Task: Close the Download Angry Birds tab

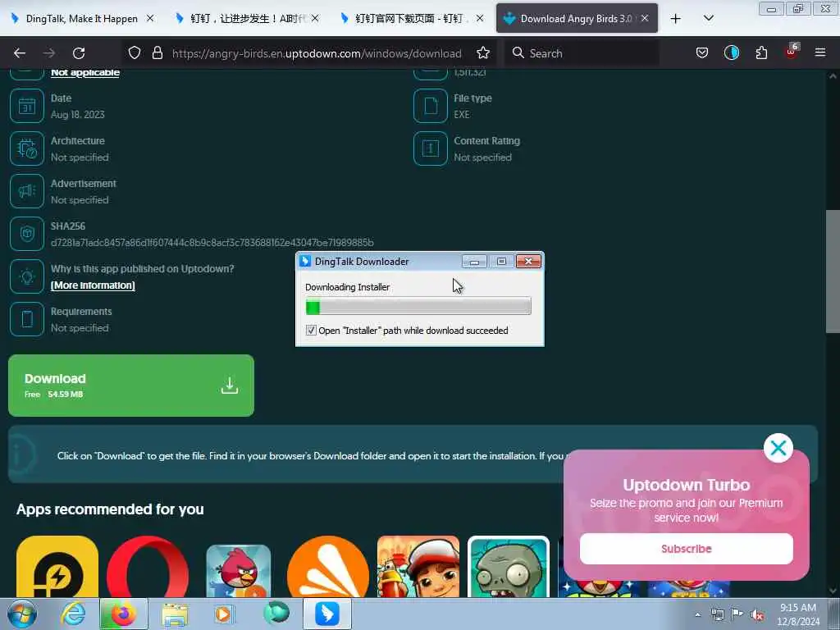Action: click(645, 18)
